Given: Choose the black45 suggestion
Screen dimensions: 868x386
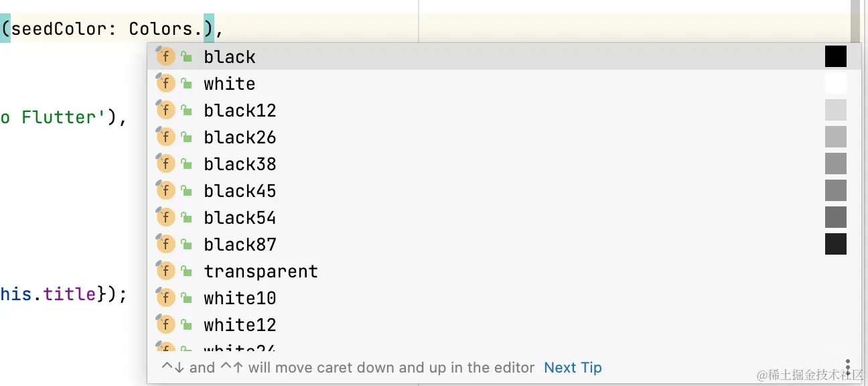Looking at the screenshot, I should (504, 190).
